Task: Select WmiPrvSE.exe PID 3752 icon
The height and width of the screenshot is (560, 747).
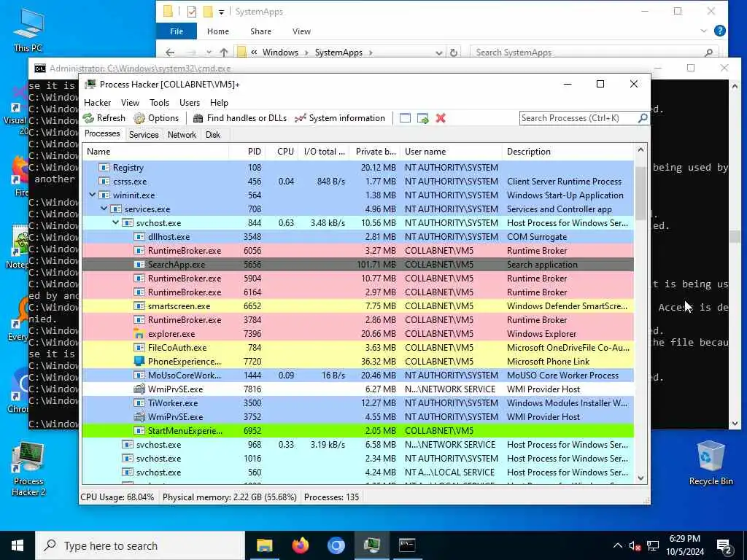Action: point(139,416)
